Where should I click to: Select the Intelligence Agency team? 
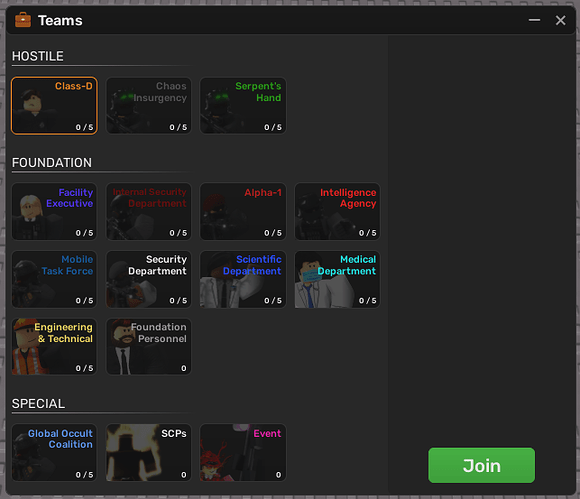point(337,212)
